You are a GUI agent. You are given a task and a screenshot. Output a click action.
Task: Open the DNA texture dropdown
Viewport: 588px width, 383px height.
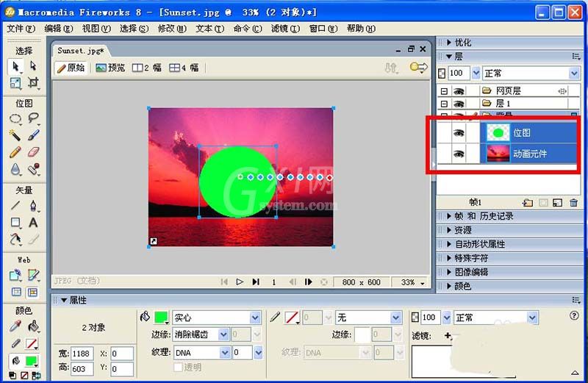[x=225, y=352]
